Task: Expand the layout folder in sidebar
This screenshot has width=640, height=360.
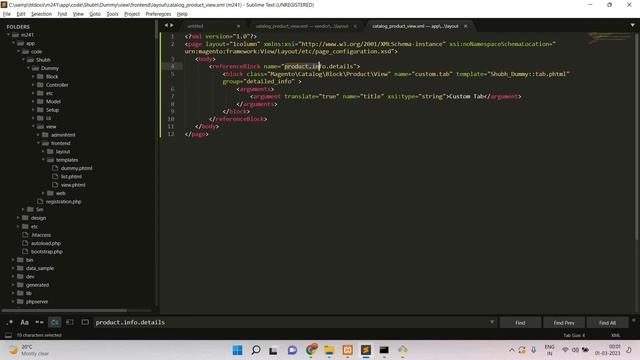Action: (43, 151)
